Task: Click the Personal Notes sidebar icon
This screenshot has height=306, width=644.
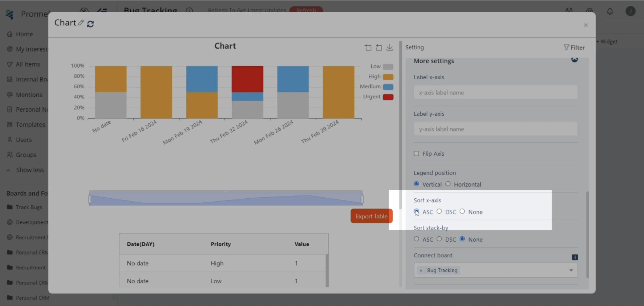Action: tap(9, 110)
